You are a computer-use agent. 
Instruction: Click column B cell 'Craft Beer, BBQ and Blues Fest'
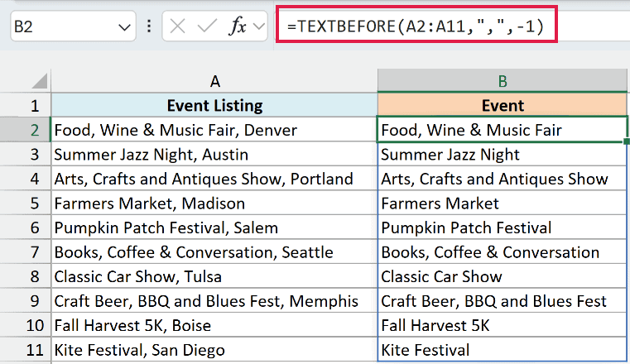[503, 301]
